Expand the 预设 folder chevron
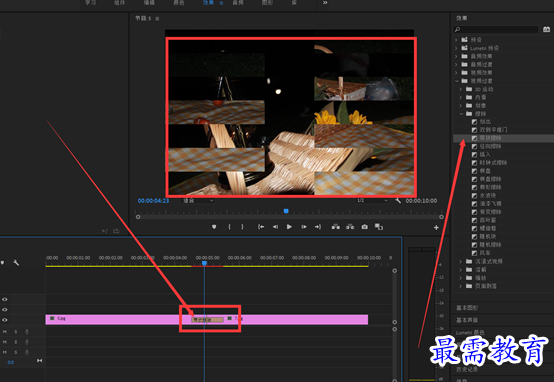The image size is (554, 382). (456, 40)
